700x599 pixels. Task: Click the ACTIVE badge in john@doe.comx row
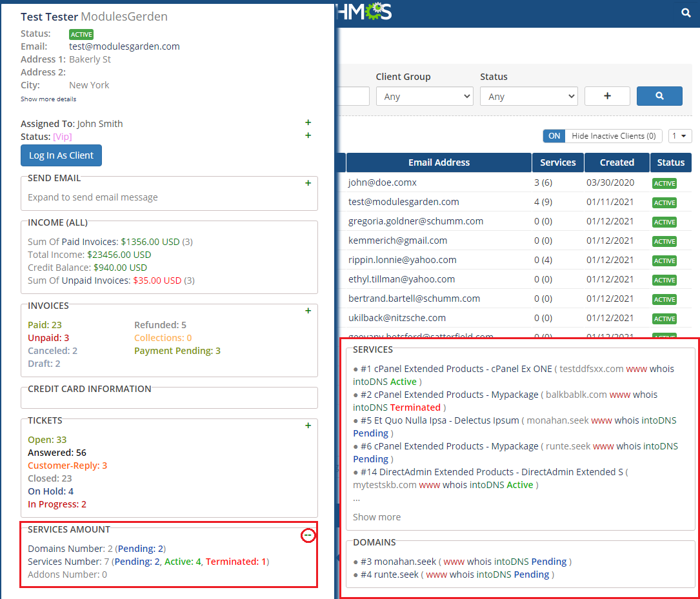coord(665,183)
